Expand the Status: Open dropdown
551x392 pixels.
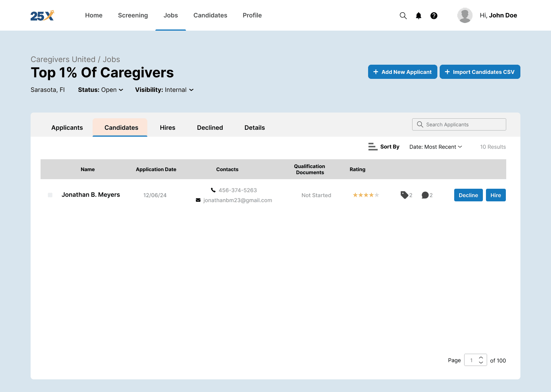pos(101,90)
